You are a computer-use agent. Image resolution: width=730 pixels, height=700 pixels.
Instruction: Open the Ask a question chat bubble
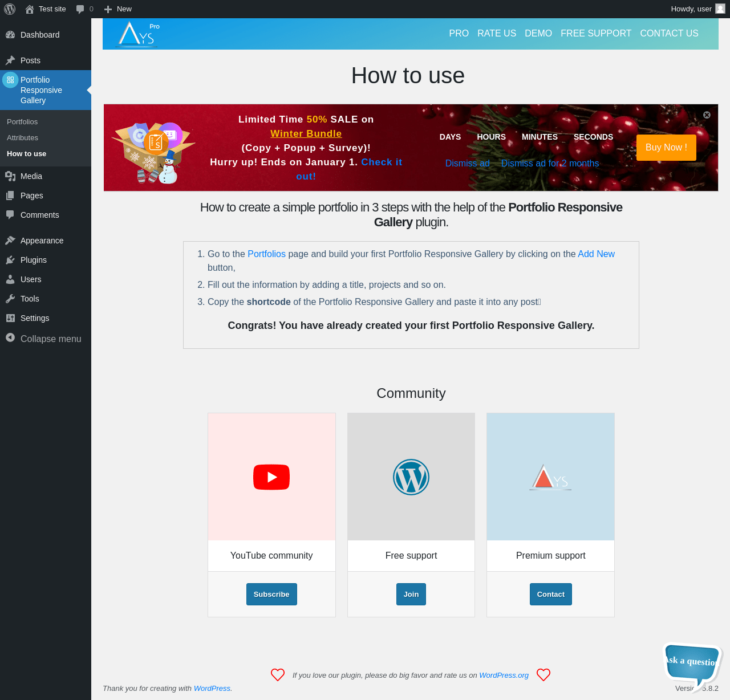692,666
